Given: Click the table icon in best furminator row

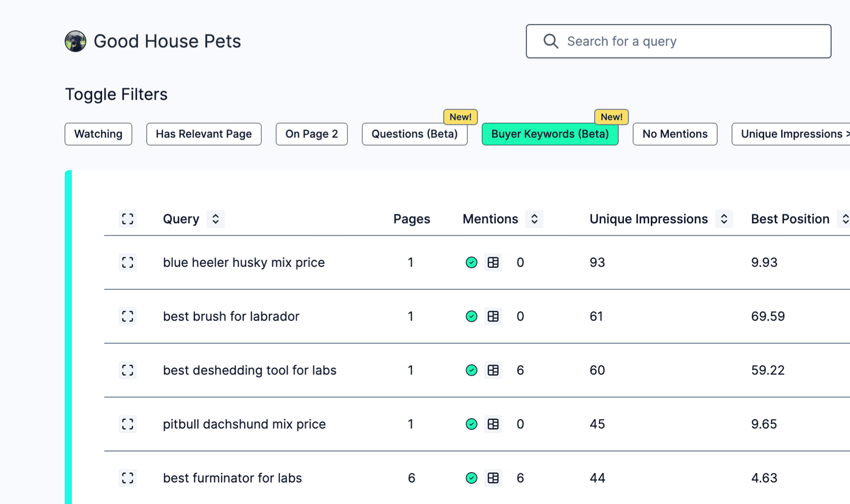Looking at the screenshot, I should (x=493, y=478).
